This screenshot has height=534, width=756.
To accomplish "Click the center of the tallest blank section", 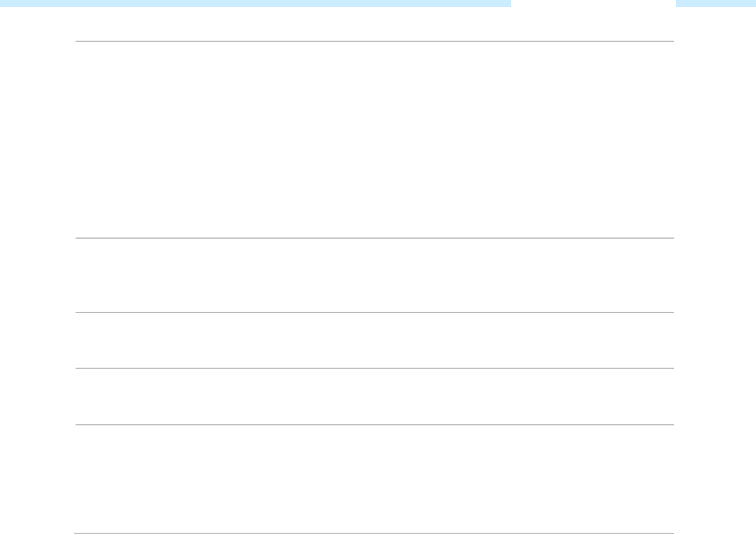I will 375,140.
